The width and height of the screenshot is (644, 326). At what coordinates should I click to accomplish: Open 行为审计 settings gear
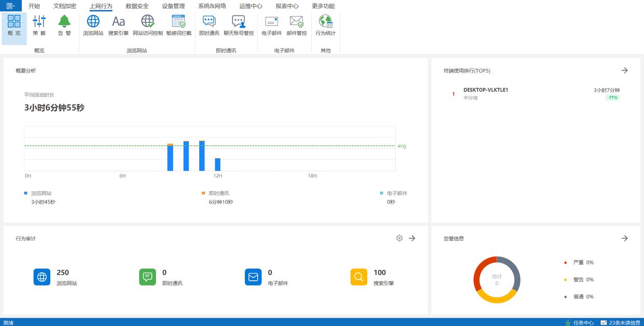[x=399, y=238]
